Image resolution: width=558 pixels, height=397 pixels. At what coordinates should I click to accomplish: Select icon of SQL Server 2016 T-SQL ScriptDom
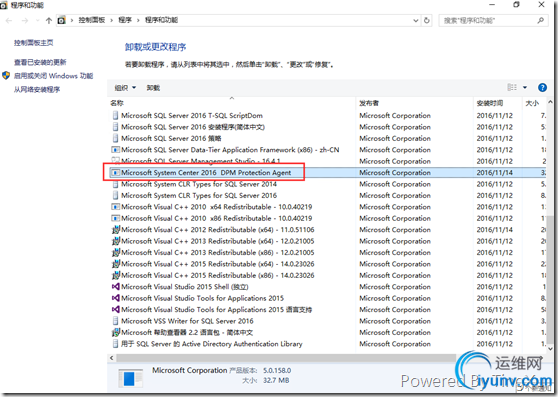(x=115, y=115)
